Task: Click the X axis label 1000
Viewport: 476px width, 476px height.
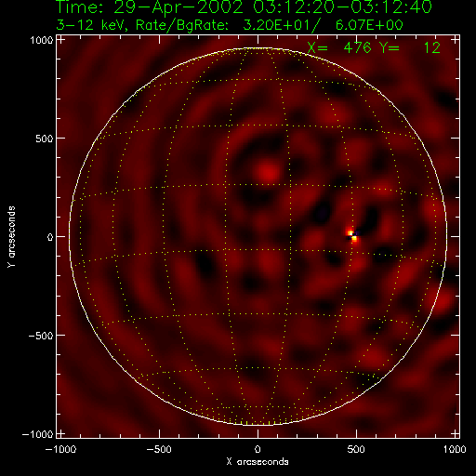Action: (455, 449)
